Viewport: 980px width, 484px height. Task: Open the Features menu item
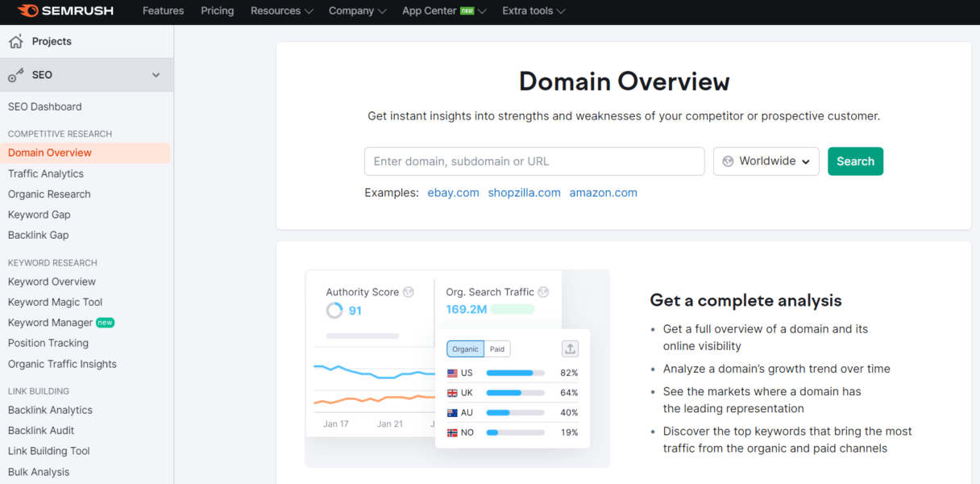pos(163,11)
